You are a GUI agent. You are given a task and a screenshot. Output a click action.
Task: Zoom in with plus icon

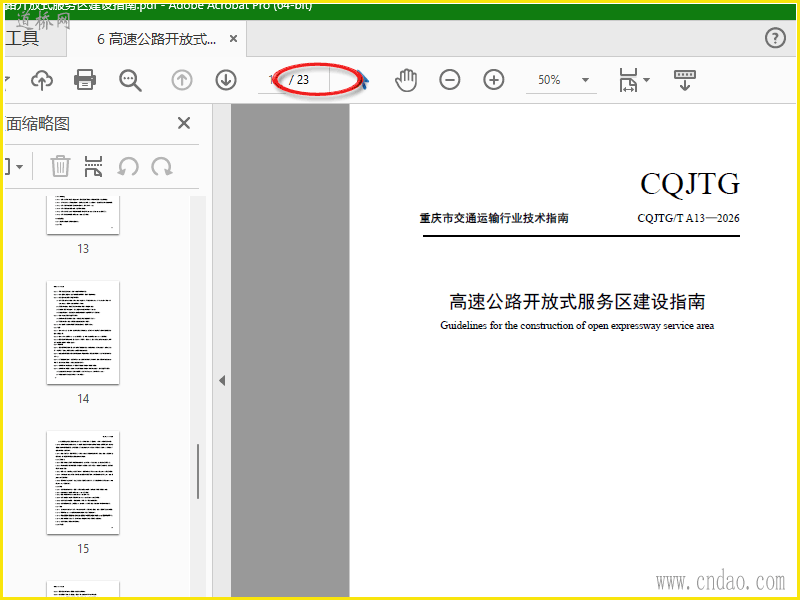[x=493, y=80]
